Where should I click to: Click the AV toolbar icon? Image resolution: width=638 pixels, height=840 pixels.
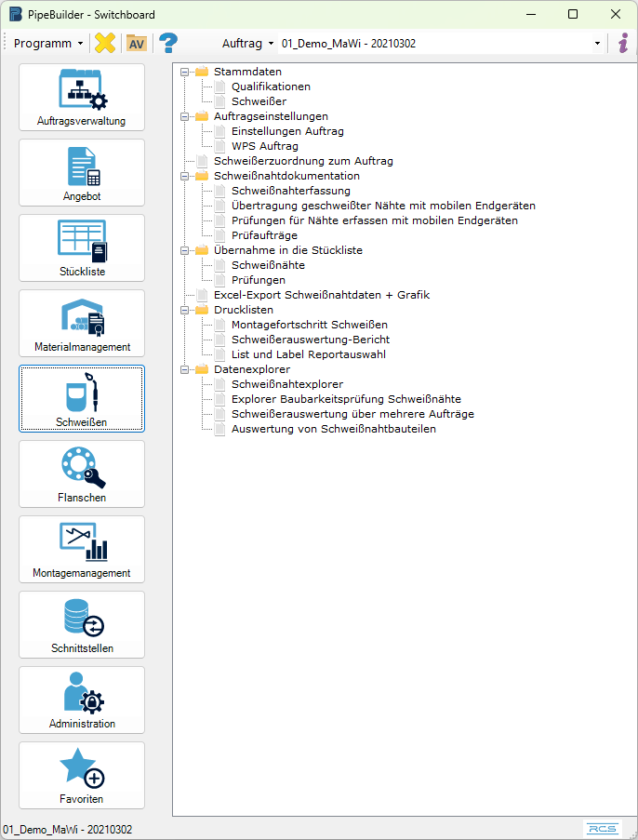(137, 43)
